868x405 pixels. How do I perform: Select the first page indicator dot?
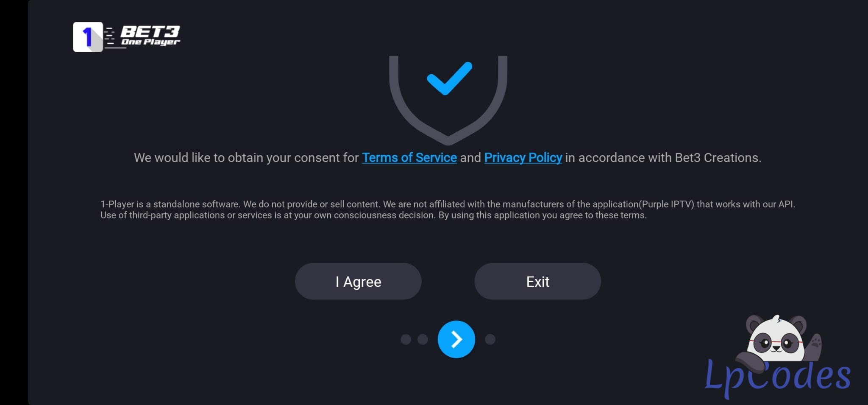pos(406,339)
